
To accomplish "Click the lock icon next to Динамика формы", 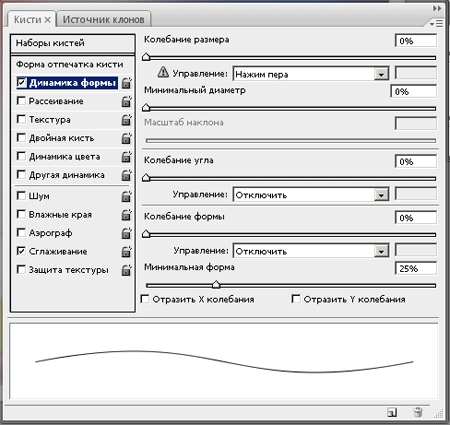I will (126, 83).
